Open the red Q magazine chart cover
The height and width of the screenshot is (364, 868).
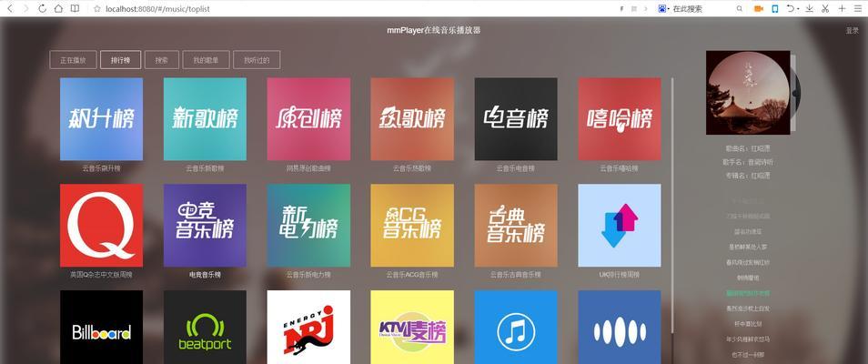click(101, 226)
